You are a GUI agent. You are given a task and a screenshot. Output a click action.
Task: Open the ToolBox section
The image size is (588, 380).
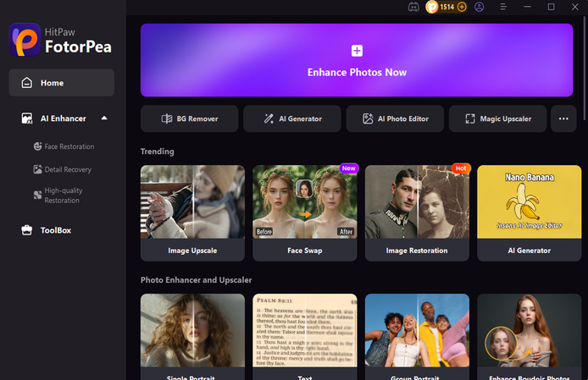click(x=47, y=230)
